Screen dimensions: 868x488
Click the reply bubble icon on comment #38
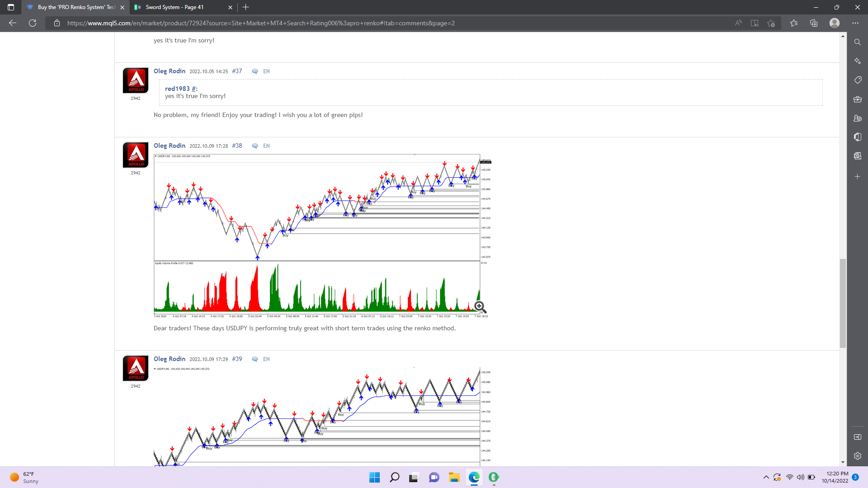click(x=255, y=146)
